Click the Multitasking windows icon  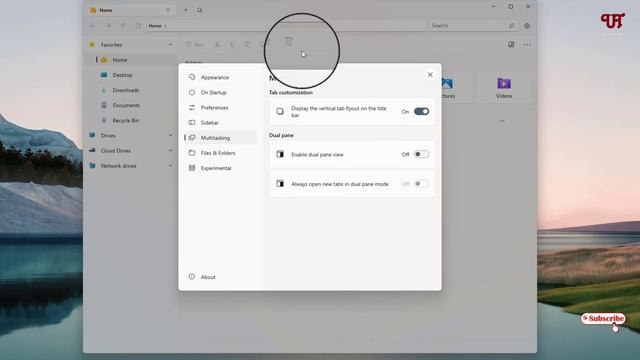pos(192,138)
